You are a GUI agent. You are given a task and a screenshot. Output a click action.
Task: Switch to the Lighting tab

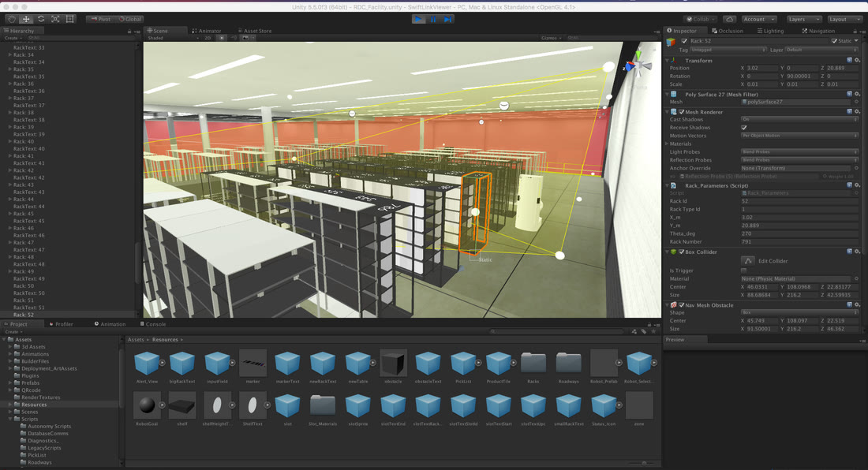point(770,31)
